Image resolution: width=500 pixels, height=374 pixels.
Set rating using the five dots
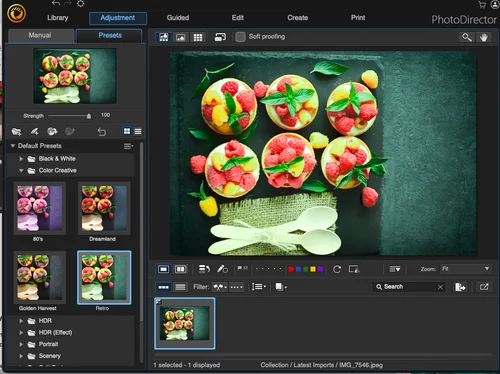[x=268, y=269]
